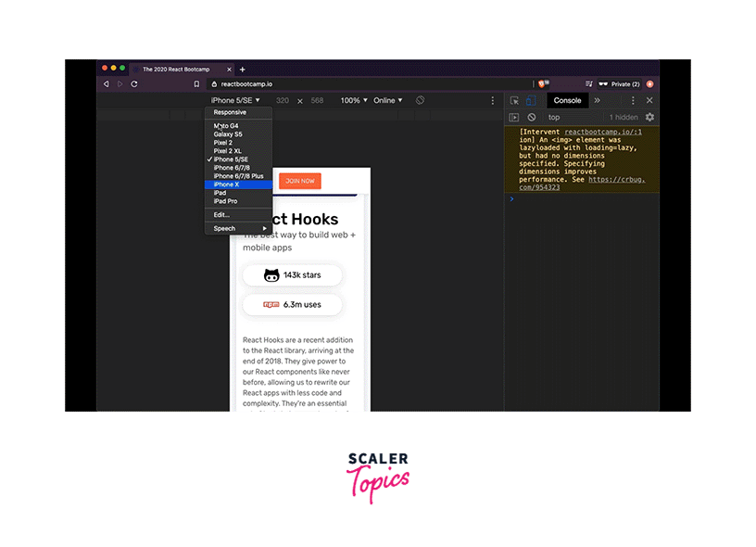
Task: Expand more DevTools tabs with double chevron
Action: pos(597,100)
